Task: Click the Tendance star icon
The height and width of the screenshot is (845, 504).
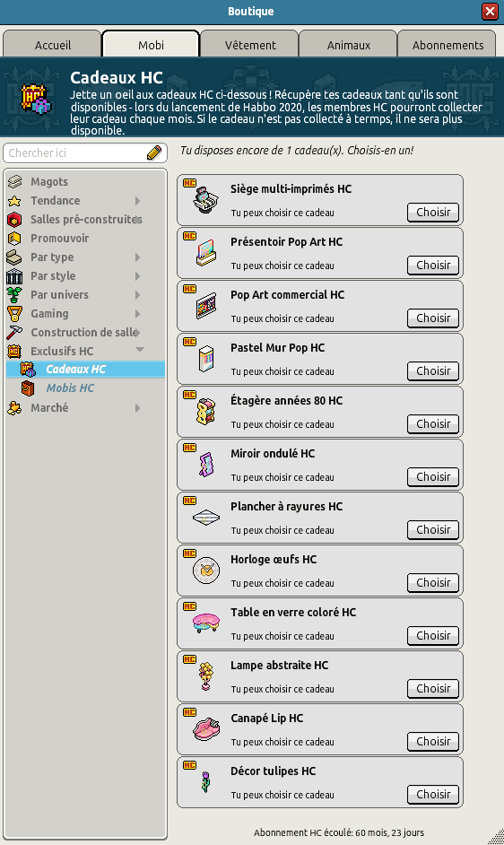Action: pyautogui.click(x=14, y=201)
